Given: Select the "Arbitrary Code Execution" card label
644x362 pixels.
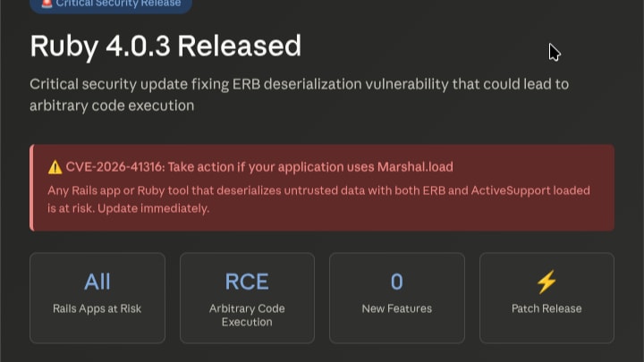Looking at the screenshot, I should (247, 315).
